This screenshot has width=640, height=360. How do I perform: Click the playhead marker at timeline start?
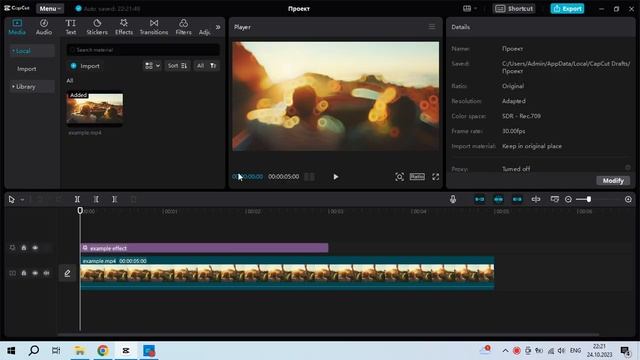[80, 211]
